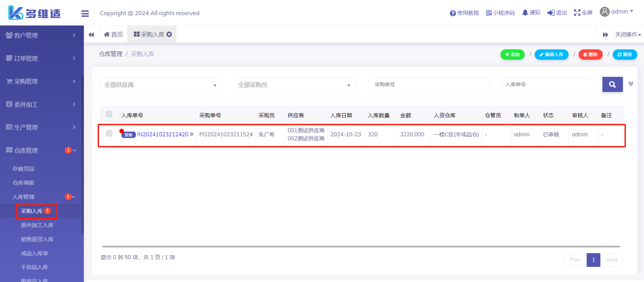
Task: Click the blue search magnifier button
Action: click(x=612, y=85)
